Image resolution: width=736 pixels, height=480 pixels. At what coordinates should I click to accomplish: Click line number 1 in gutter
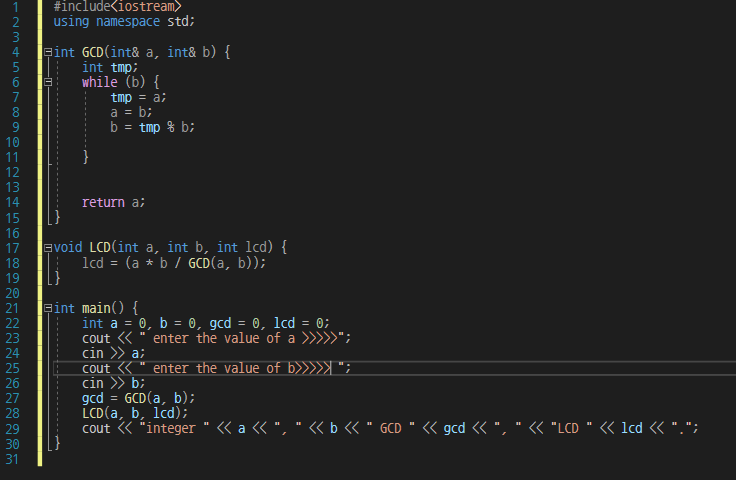point(15,7)
